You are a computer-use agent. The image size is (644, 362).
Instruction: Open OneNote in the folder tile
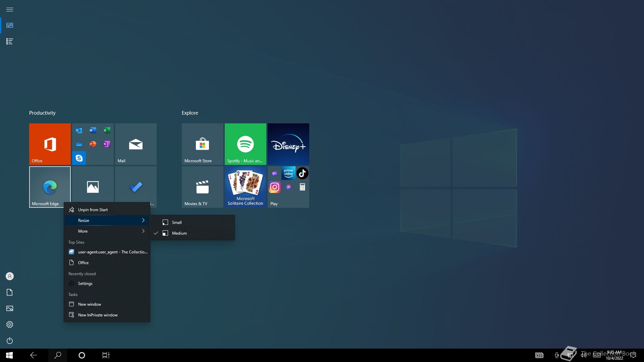(x=107, y=144)
